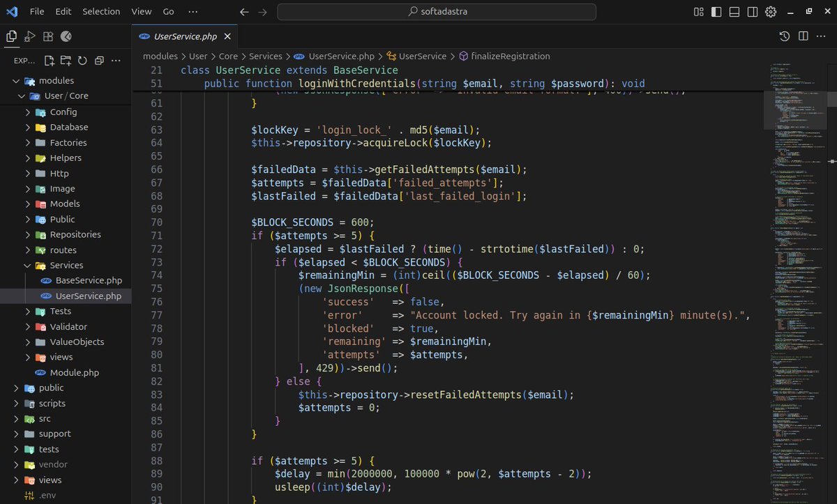Click the PHP icon on the UserService.php tab
837x504 pixels.
(144, 36)
